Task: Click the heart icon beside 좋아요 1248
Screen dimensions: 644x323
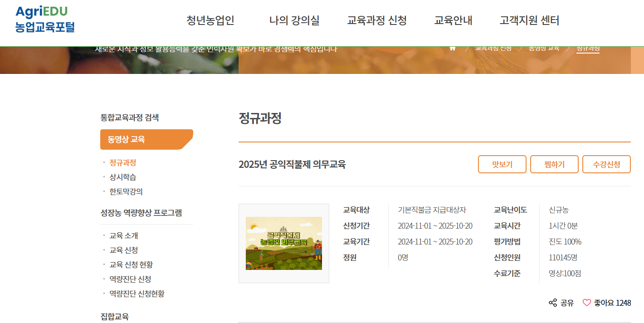Action: tap(588, 302)
